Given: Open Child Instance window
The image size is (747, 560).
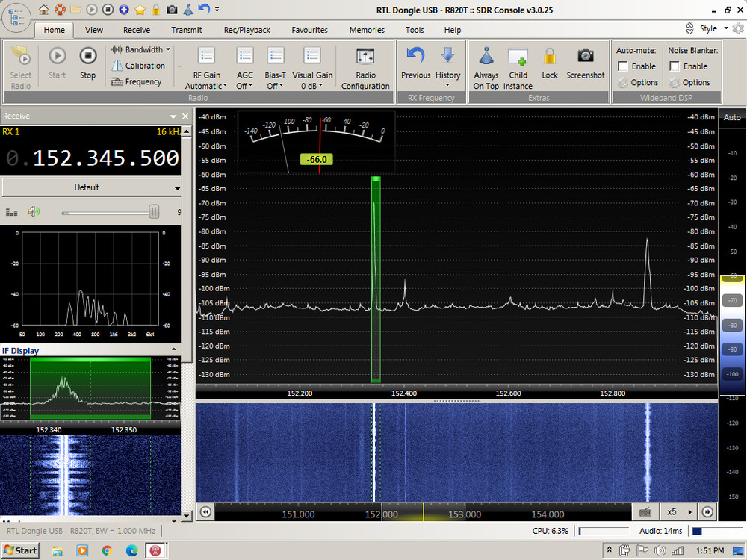Looking at the screenshot, I should [x=518, y=56].
